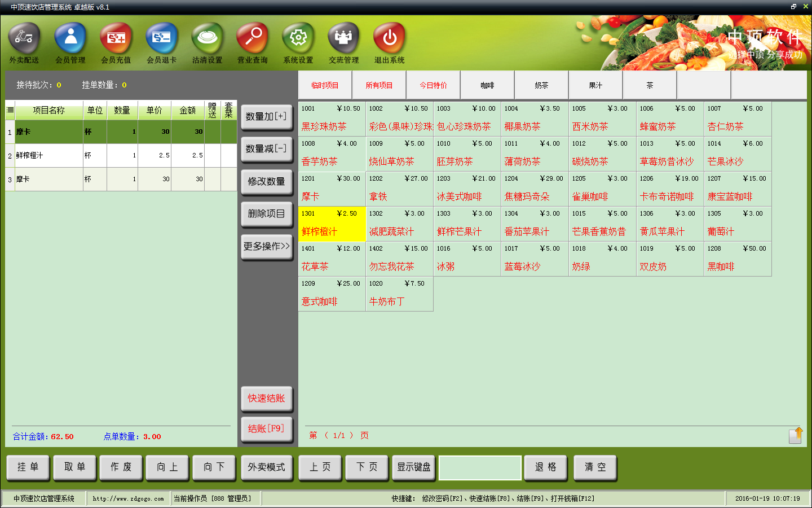Open 会员管理 member management icon
Screen dimensions: 812x508
[70, 38]
